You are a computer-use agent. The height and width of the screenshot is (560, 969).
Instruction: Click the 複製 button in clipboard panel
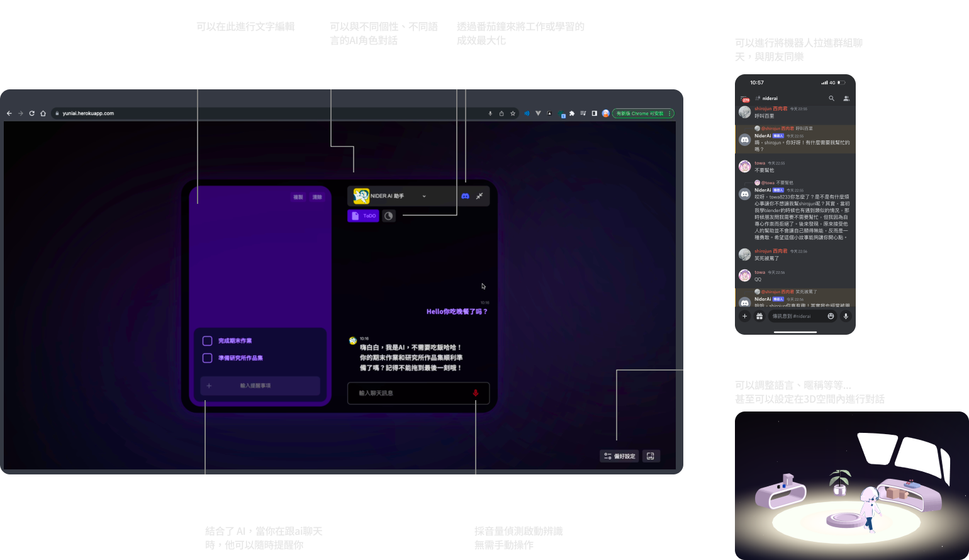[x=298, y=198]
